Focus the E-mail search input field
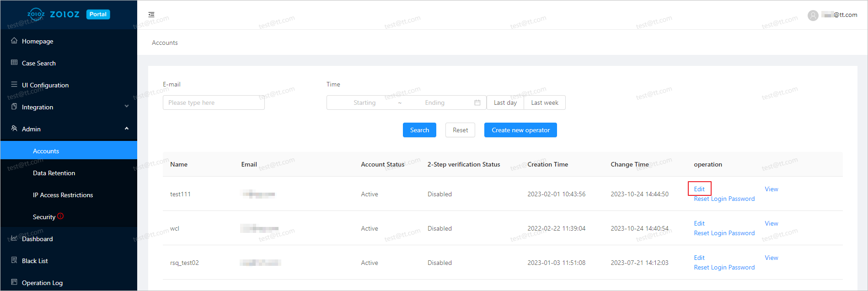Image resolution: width=868 pixels, height=291 pixels. pos(214,103)
